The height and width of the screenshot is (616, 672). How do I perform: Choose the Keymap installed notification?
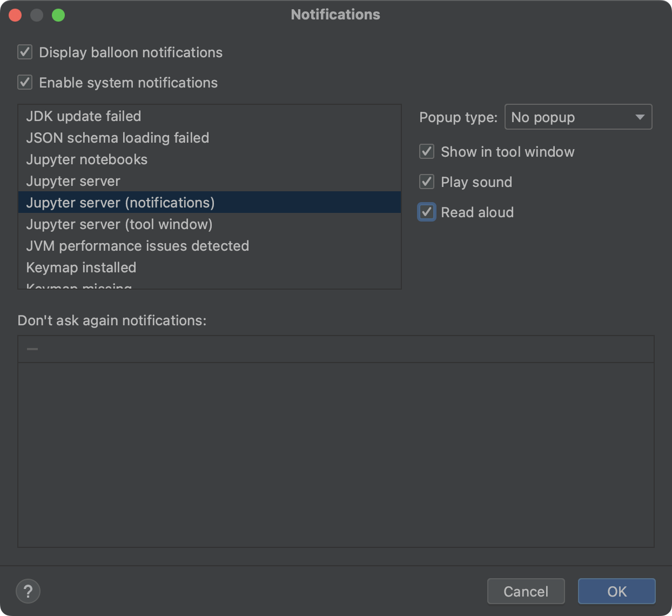81,267
